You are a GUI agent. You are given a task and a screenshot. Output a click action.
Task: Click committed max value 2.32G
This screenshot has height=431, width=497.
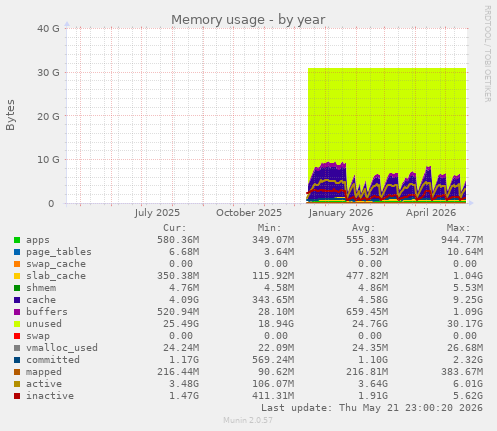(468, 360)
